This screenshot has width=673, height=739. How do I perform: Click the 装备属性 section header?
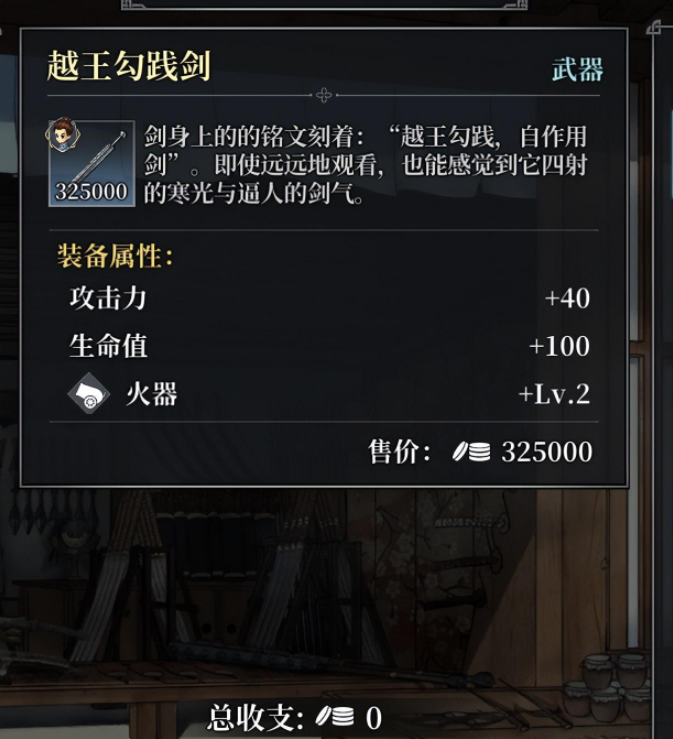[x=115, y=256]
